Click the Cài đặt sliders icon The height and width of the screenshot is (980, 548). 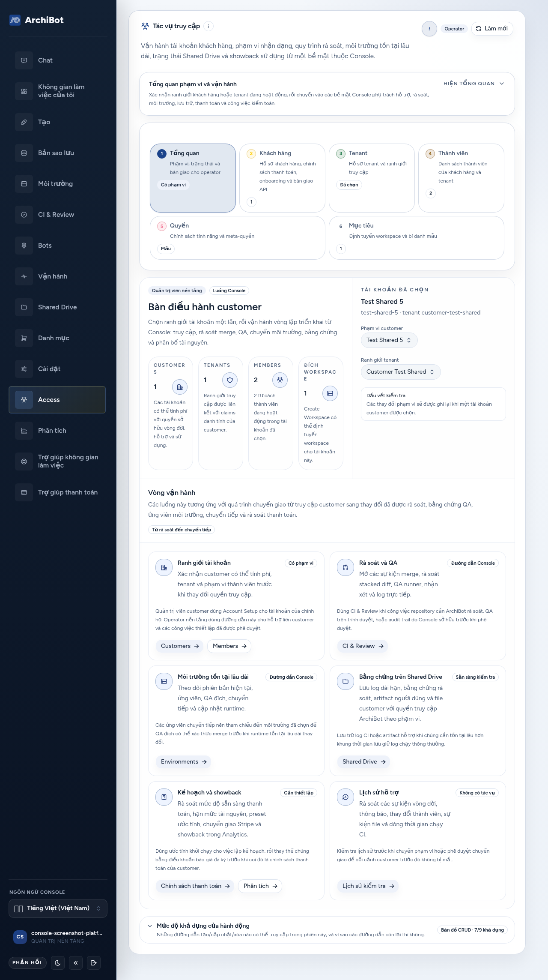[24, 369]
